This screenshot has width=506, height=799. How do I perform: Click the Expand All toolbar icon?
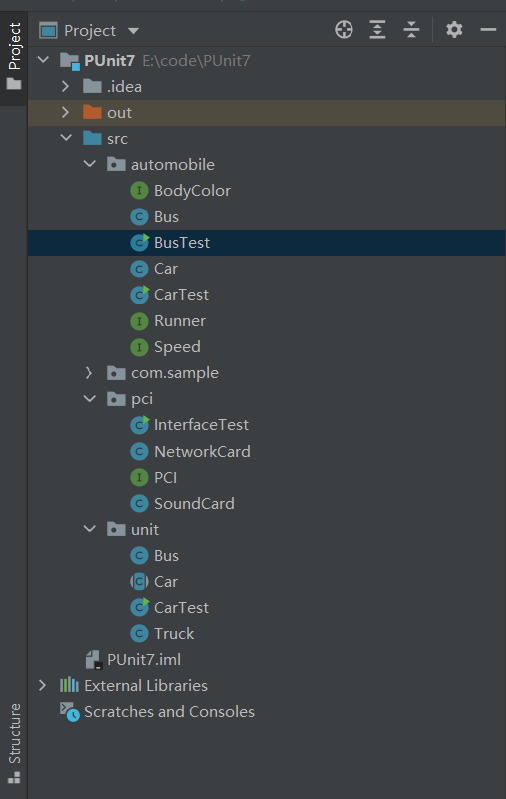(377, 30)
